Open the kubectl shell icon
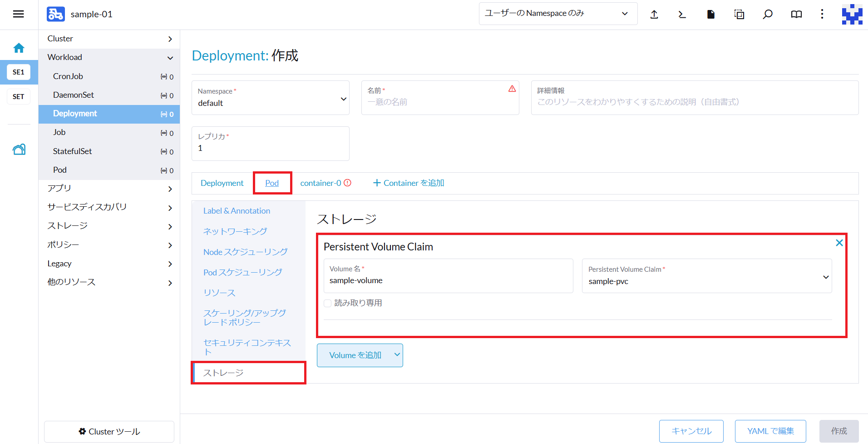The height and width of the screenshot is (444, 868). (682, 15)
